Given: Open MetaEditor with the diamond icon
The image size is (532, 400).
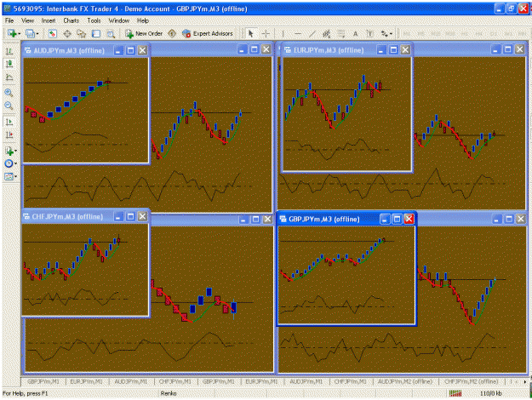Looking at the screenshot, I should 172,33.
